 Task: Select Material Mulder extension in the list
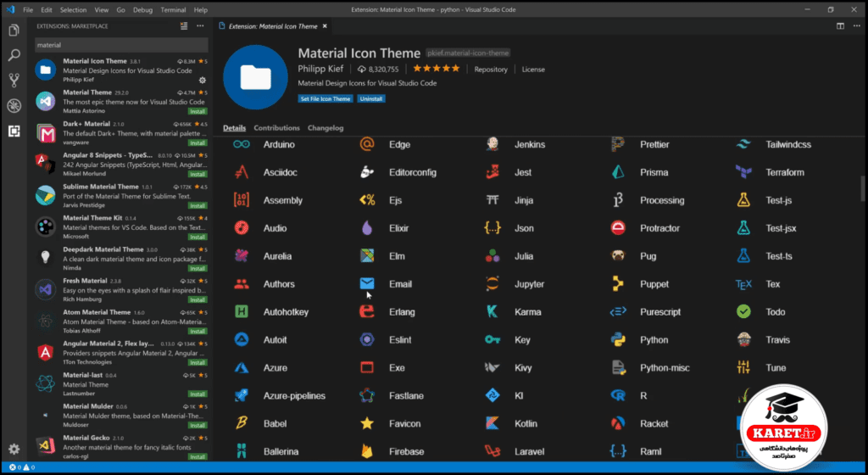click(121, 416)
